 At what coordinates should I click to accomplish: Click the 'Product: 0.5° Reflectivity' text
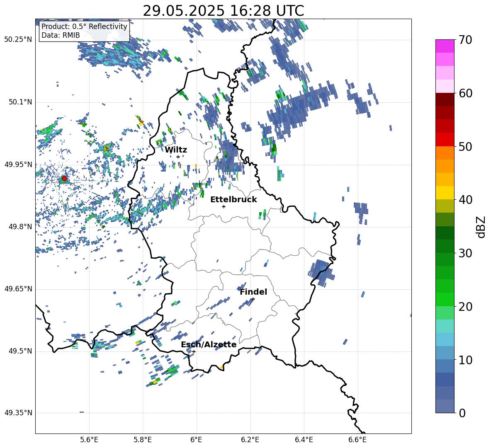click(84, 26)
